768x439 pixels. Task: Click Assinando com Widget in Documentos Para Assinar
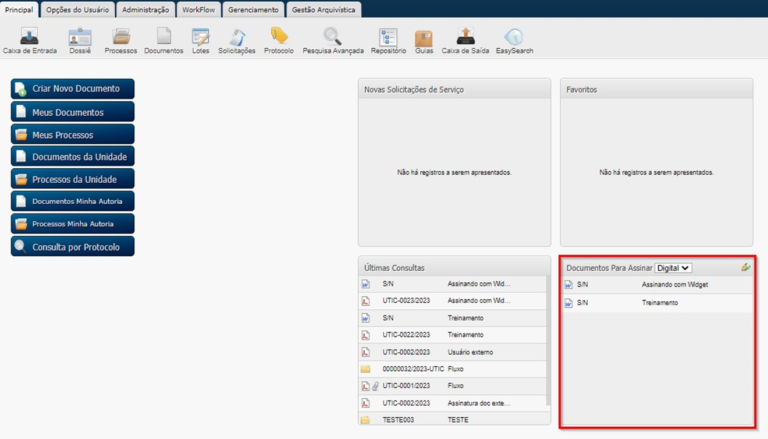pyautogui.click(x=675, y=285)
